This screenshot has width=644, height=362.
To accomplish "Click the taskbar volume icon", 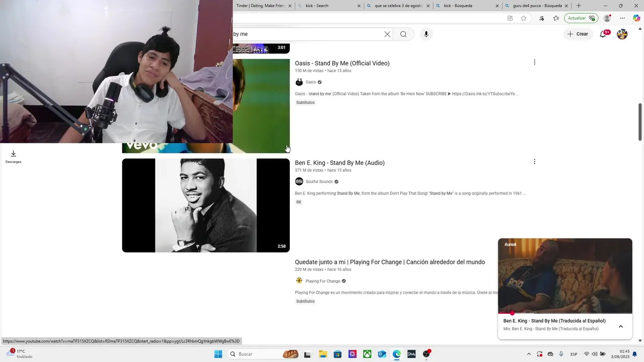I will (594, 354).
